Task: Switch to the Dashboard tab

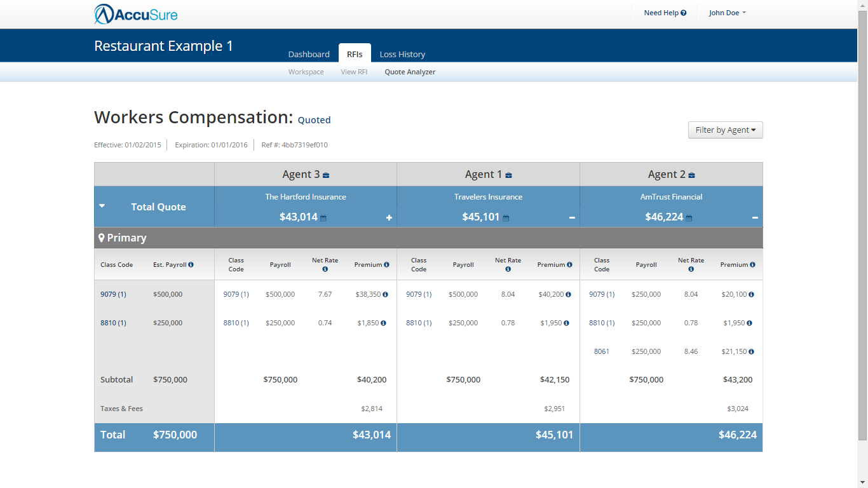Action: [309, 54]
